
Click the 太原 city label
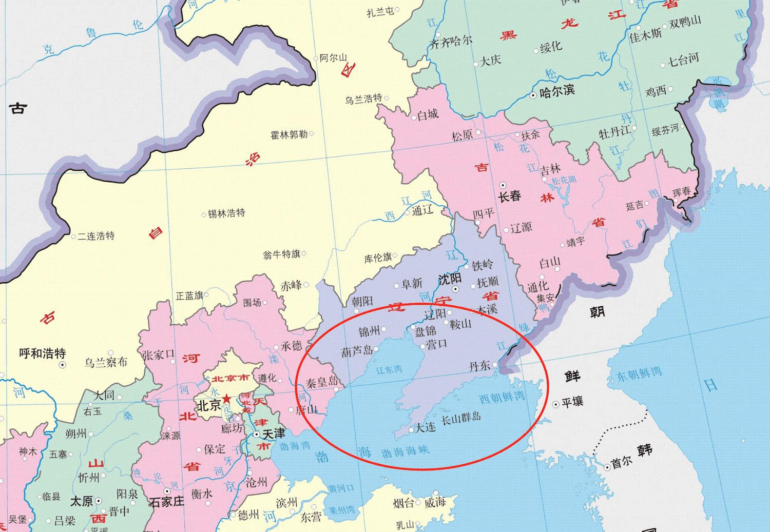[82, 501]
